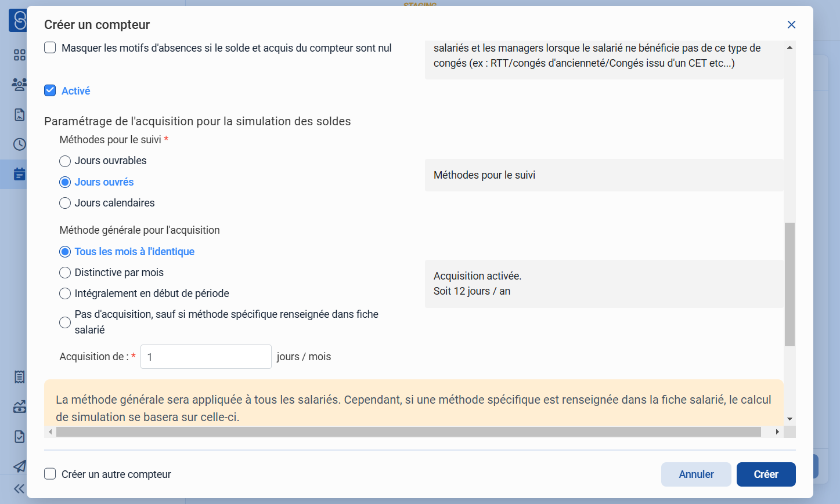Open the money chart icon in sidebar
The height and width of the screenshot is (504, 840).
[19, 407]
